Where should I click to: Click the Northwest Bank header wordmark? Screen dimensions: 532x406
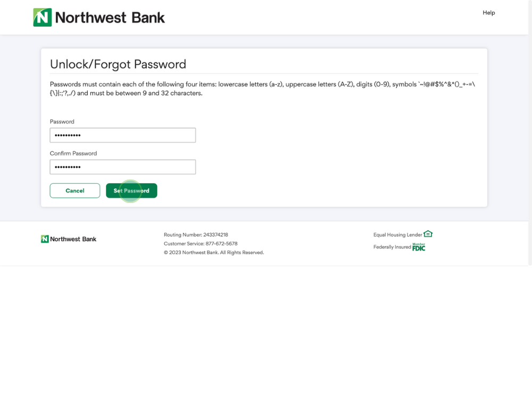pyautogui.click(x=110, y=18)
